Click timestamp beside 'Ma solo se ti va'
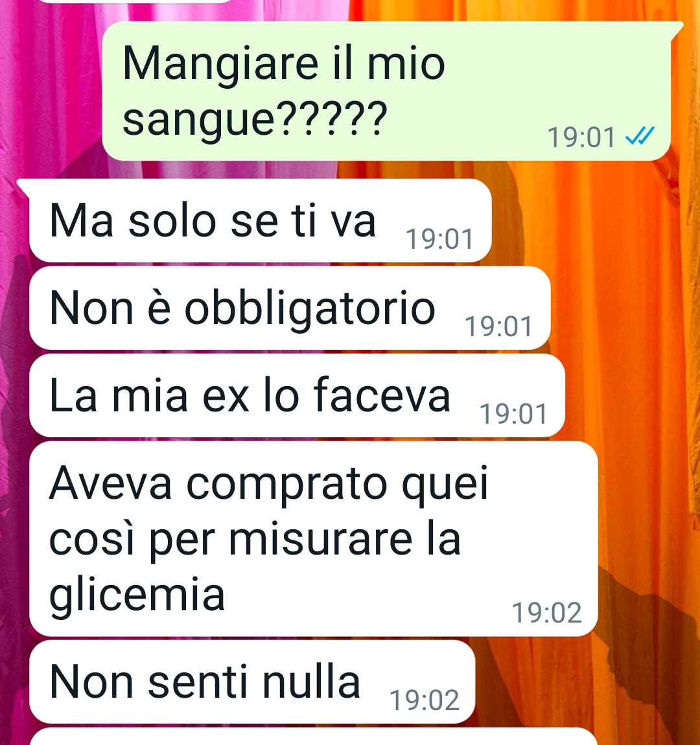 pos(439,239)
